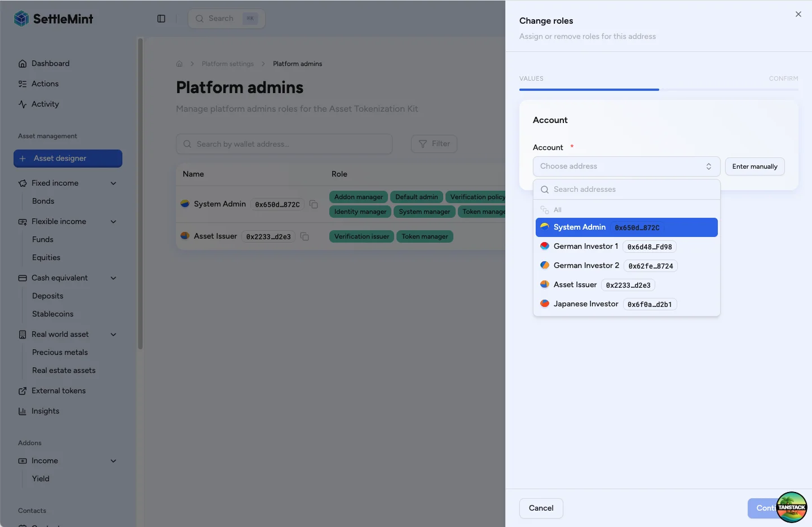Click the Enter manually button
Image resolution: width=812 pixels, height=527 pixels.
coord(754,166)
